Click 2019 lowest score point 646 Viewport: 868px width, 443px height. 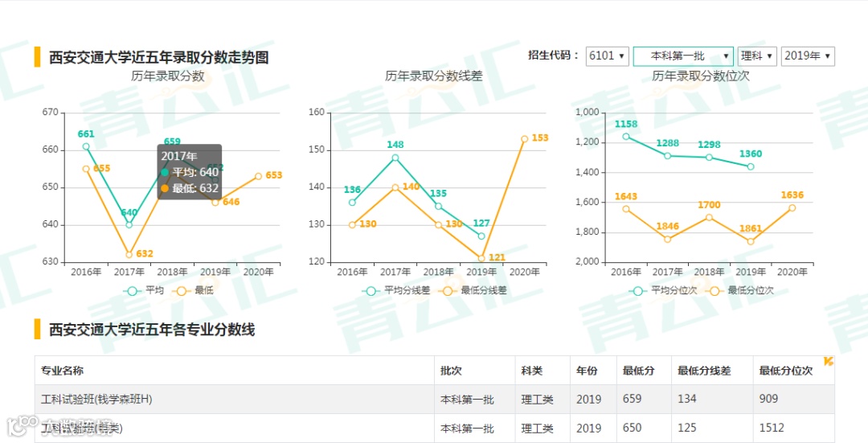[x=215, y=202]
